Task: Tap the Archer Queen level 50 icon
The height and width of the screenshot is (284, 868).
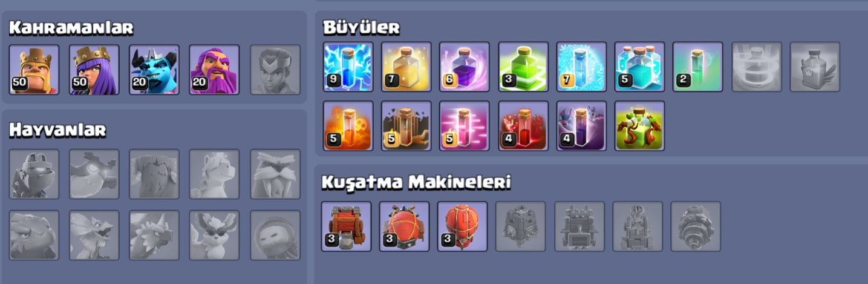Action: (x=94, y=70)
